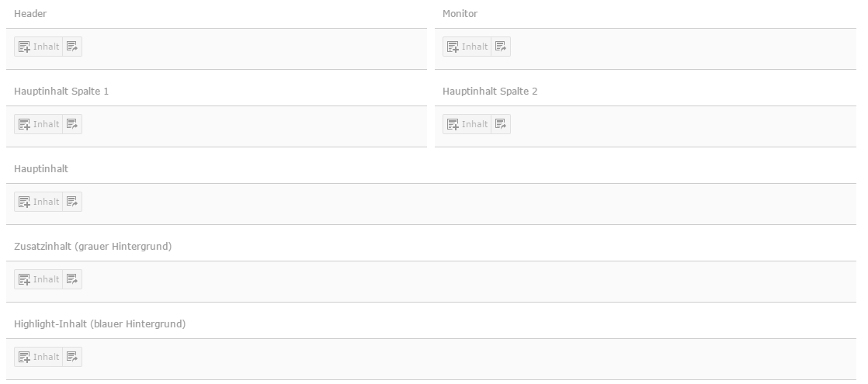This screenshot has height=384, width=868.
Task: Add content to Zusatzinhalt grauer Hintergrund
Action: 39,278
